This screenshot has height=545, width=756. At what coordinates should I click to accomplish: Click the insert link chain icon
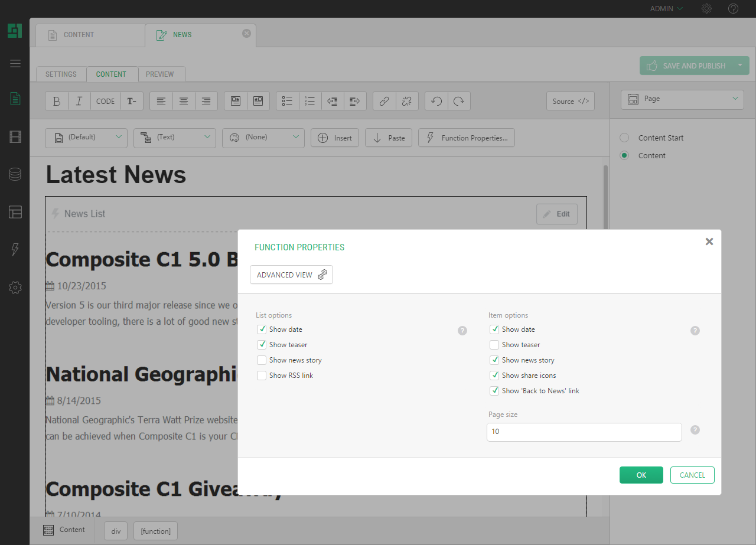point(384,101)
